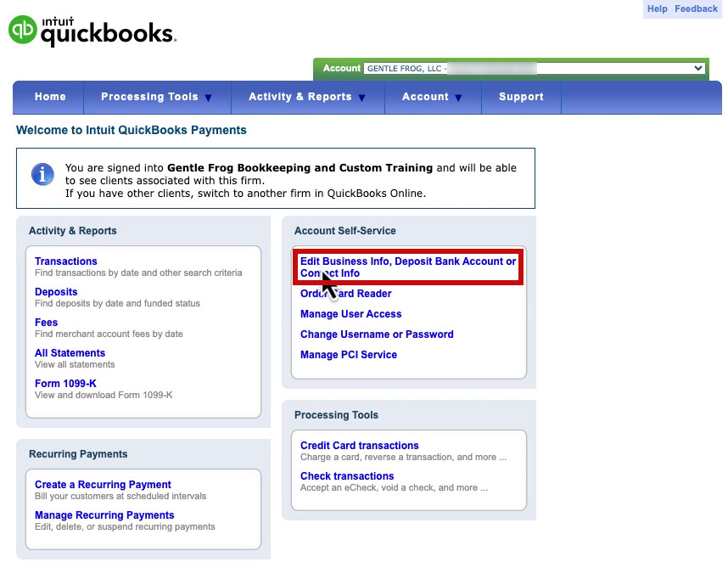Image resolution: width=728 pixels, height=579 pixels.
Task: Click the 'Recurring Payments' panel heading
Action: pyautogui.click(x=78, y=454)
